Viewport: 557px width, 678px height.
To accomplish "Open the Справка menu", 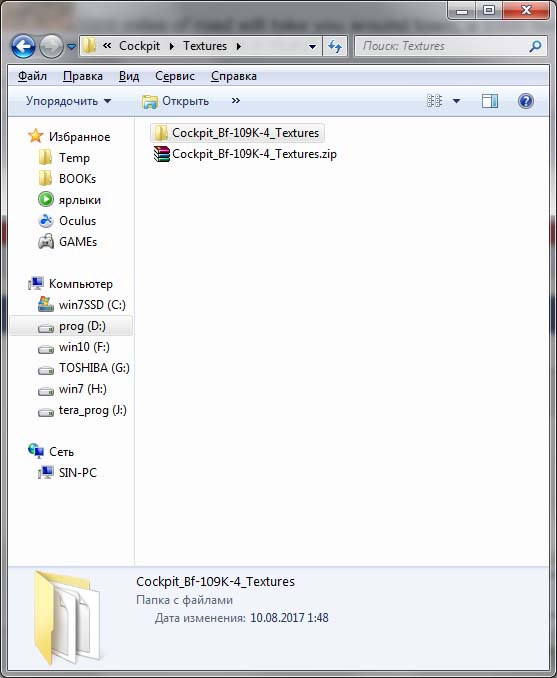I will point(234,76).
